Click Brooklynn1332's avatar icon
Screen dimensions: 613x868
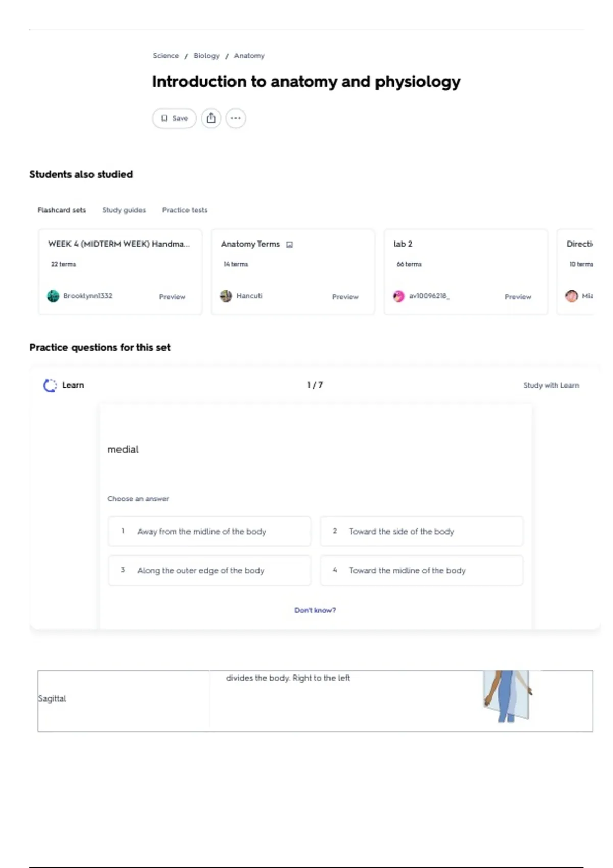[53, 296]
